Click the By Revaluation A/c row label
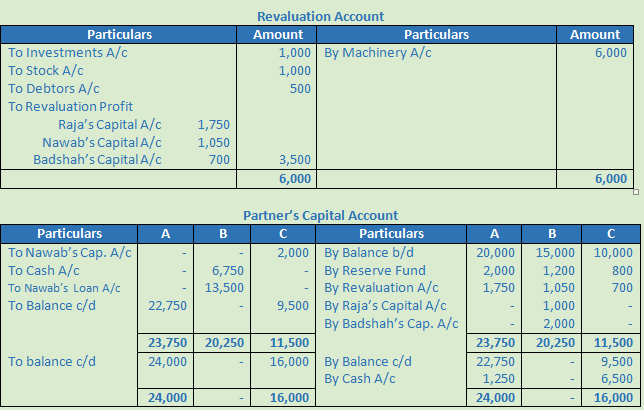The height and width of the screenshot is (410, 644). coord(381,288)
